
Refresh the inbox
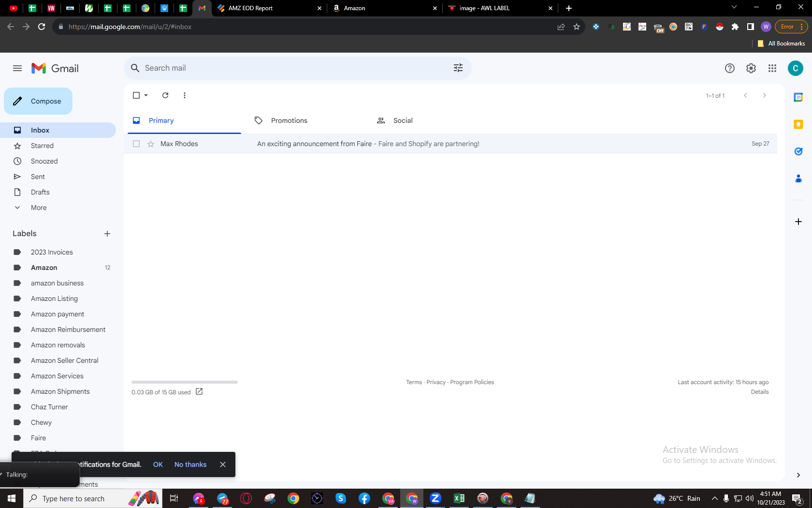click(x=165, y=95)
